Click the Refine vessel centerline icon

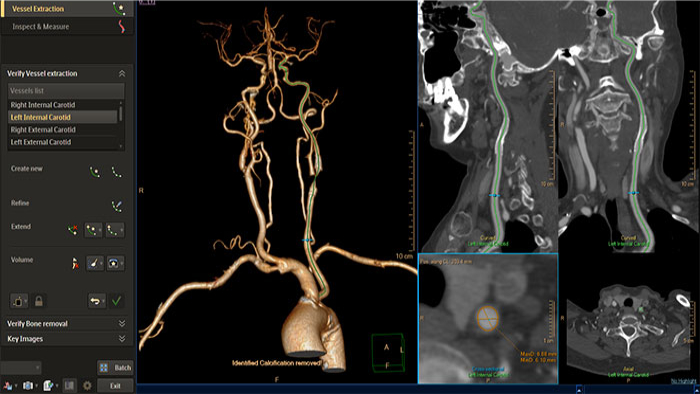click(x=117, y=206)
